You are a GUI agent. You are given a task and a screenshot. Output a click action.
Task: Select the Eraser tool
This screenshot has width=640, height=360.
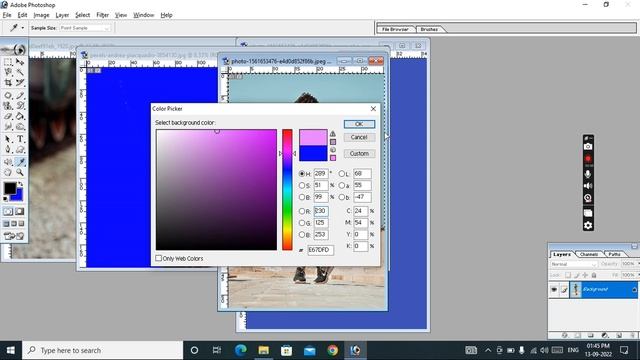8,116
